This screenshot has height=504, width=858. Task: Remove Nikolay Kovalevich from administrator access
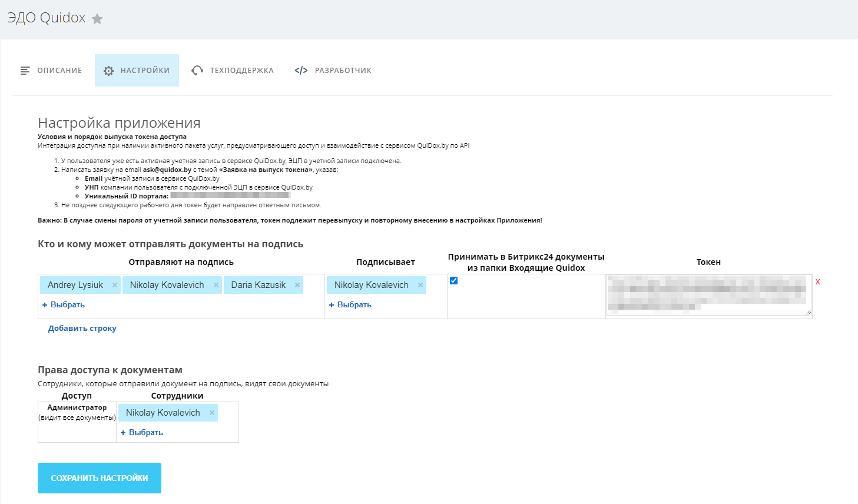click(212, 413)
